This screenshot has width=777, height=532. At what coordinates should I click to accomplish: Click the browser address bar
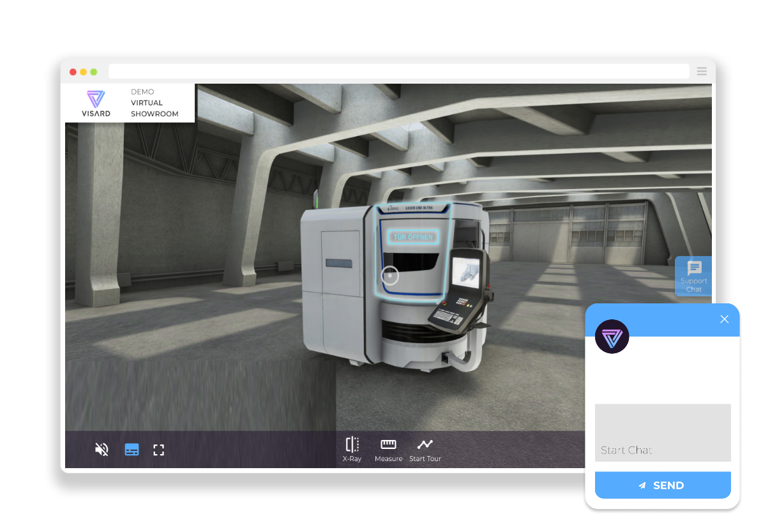399,72
